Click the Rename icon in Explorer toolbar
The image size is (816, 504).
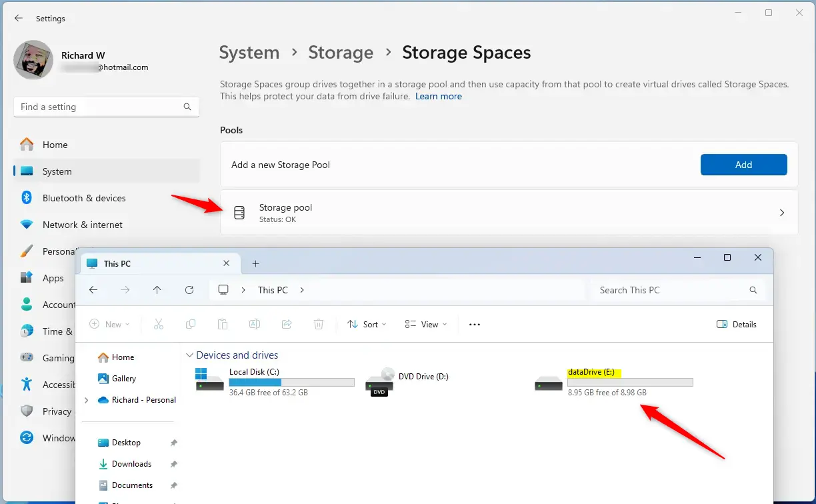(255, 325)
